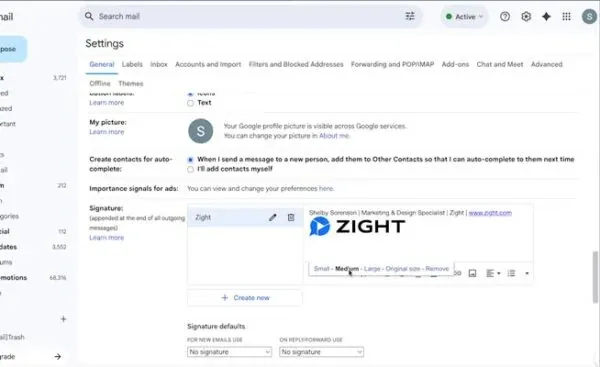Open the Settings gear icon

(526, 16)
